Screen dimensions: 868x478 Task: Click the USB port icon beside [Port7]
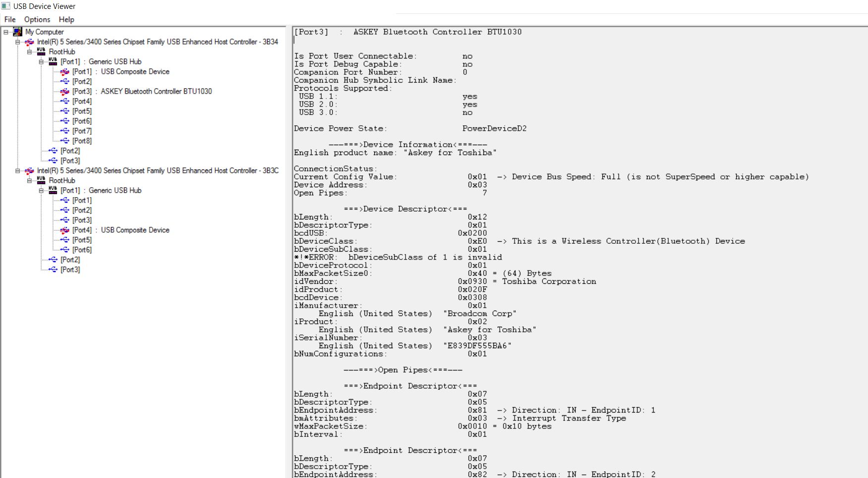65,131
